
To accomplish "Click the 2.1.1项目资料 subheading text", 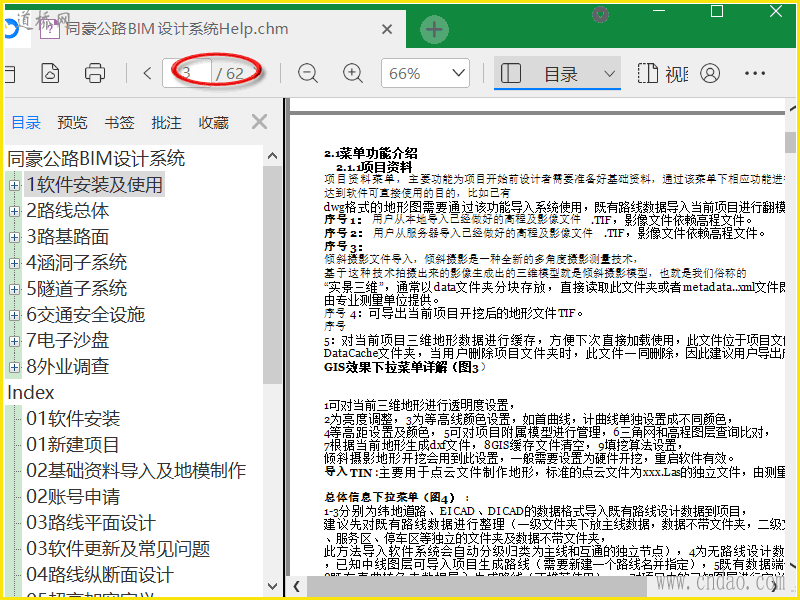I will point(374,167).
